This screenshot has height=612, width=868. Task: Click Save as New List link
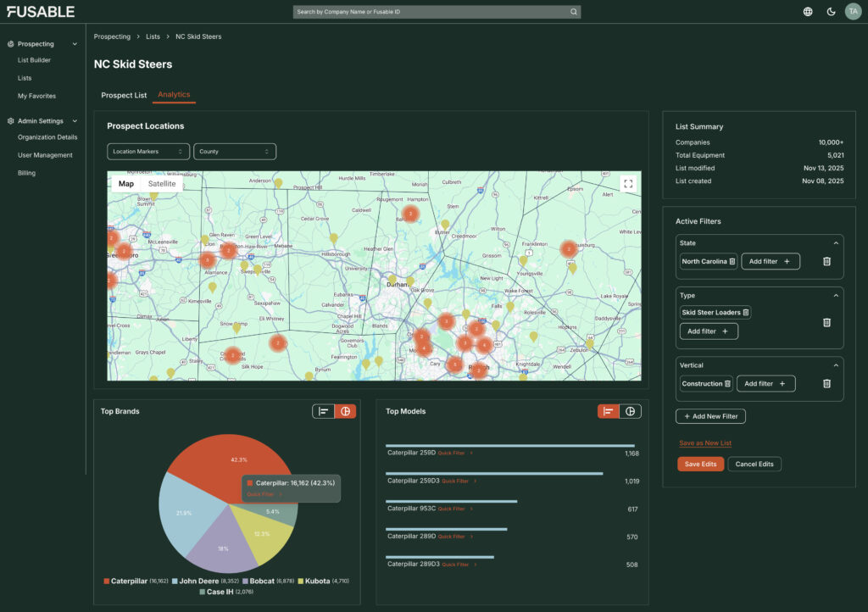pos(704,443)
